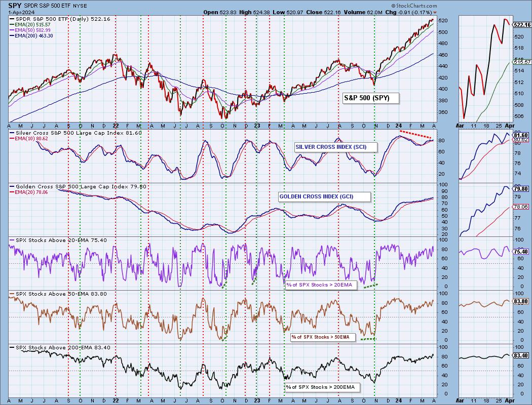This screenshot has width=532, height=405.
Task: Click the 'S&P 500 (SPY)' annotation box
Action: click(371, 98)
